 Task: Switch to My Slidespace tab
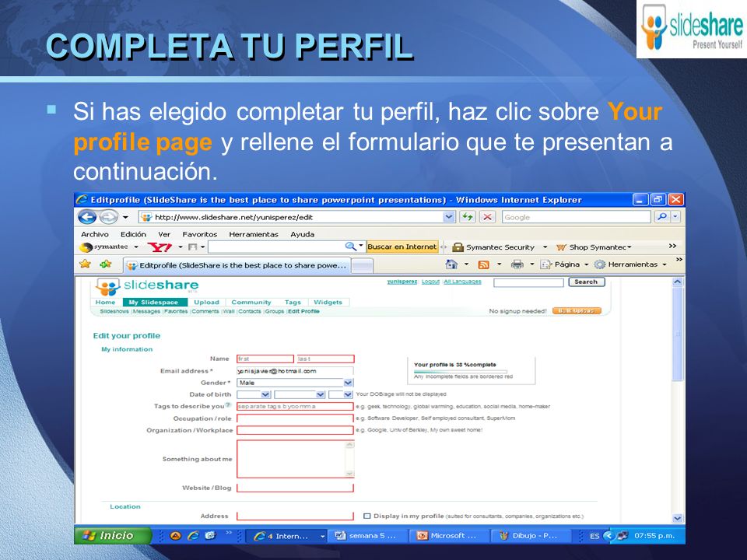pos(153,303)
